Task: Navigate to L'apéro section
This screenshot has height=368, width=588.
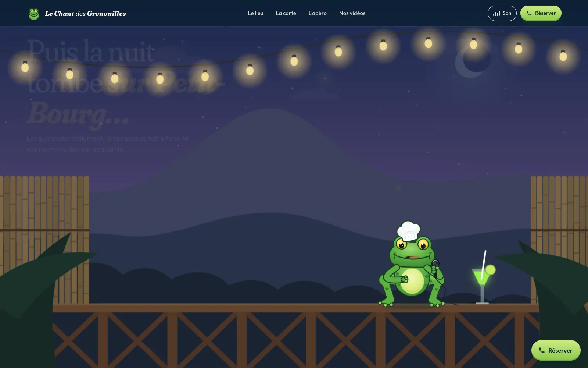Action: 318,13
